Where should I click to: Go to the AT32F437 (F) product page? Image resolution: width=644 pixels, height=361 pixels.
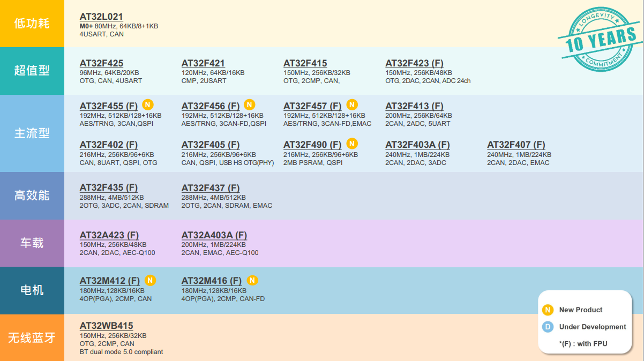[x=211, y=188]
